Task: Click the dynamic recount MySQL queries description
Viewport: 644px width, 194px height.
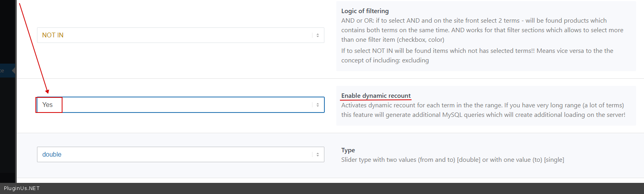Action: [483, 110]
